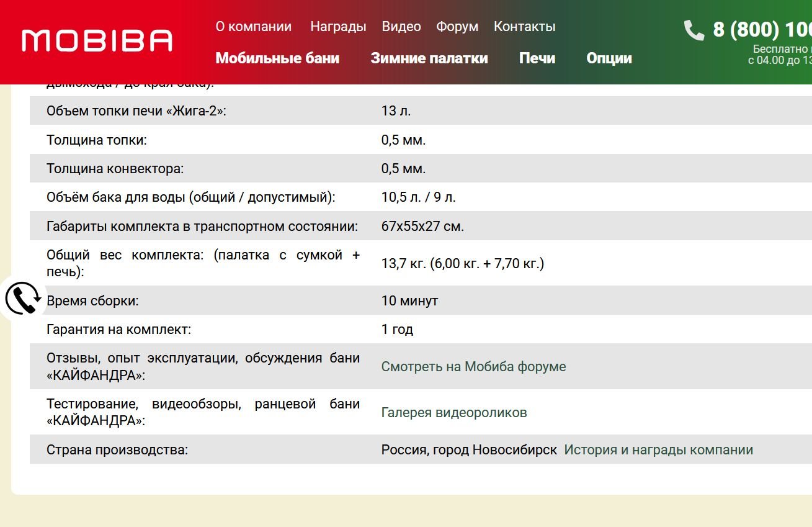This screenshot has height=527, width=812.
Task: Open the Печи category
Action: 537,58
